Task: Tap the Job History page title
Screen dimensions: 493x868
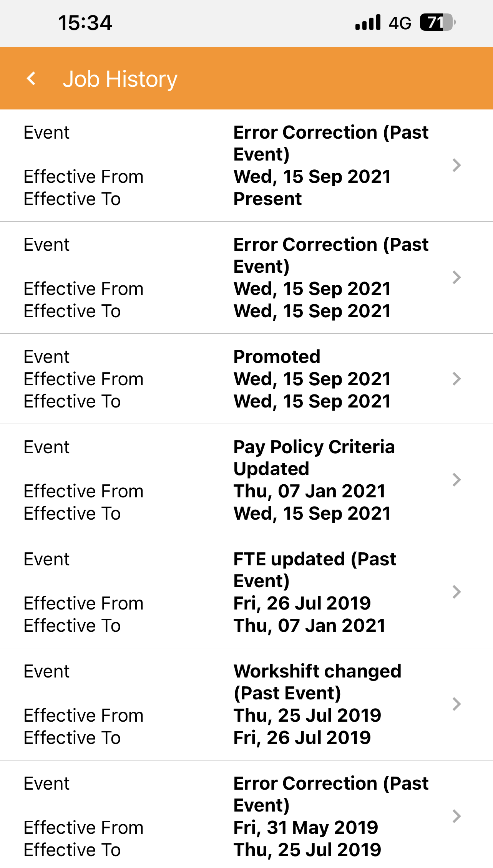Action: tap(120, 79)
